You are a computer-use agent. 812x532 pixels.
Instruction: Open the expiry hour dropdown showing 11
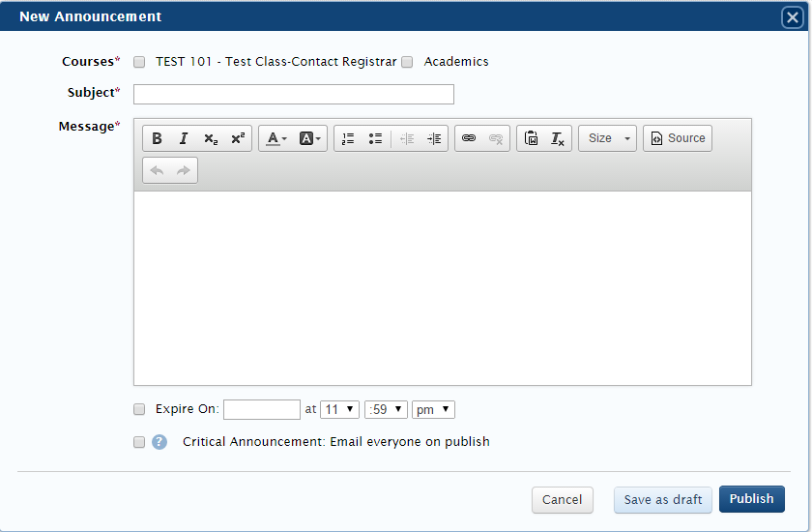point(339,409)
